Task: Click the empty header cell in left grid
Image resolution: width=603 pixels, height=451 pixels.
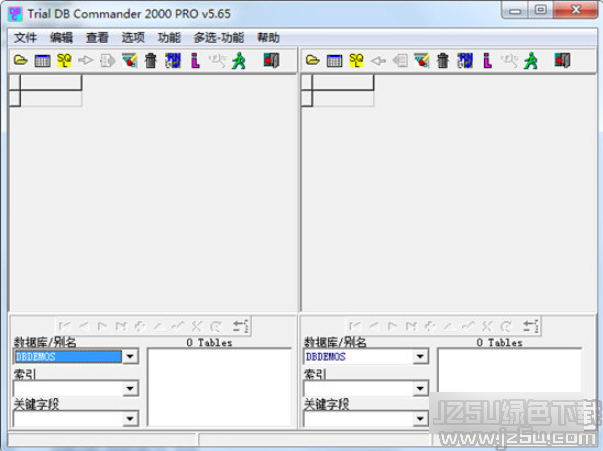Action: pos(51,82)
